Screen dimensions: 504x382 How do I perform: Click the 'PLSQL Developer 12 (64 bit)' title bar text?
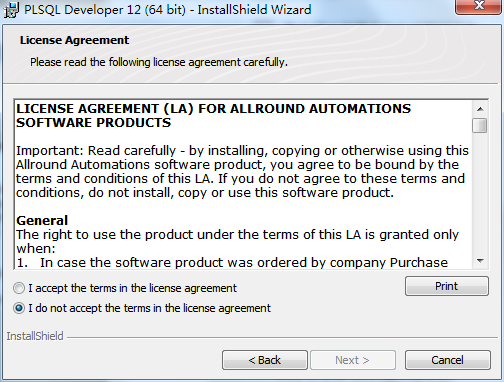[105, 9]
